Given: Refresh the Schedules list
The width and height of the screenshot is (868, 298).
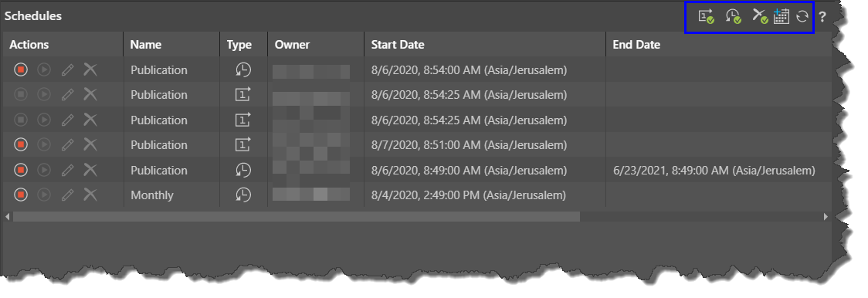Looking at the screenshot, I should pos(802,17).
